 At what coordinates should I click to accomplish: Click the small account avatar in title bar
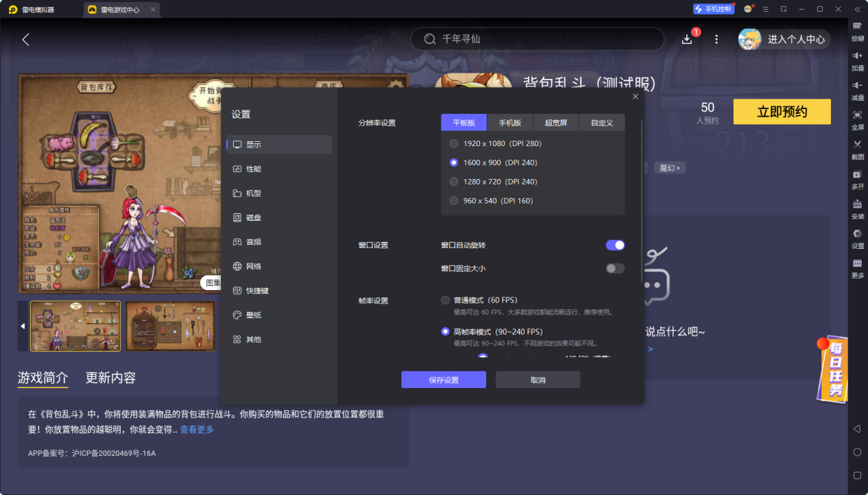pos(747,9)
